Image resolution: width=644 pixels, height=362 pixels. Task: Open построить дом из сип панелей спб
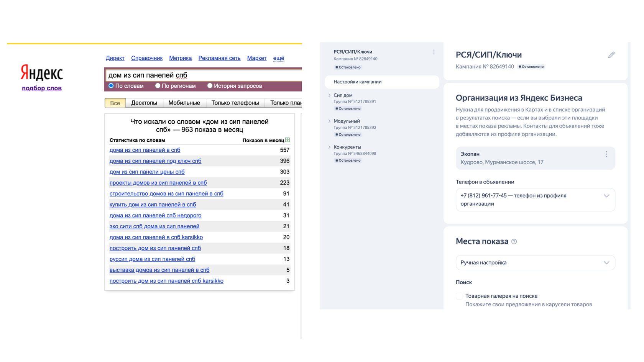(x=155, y=248)
